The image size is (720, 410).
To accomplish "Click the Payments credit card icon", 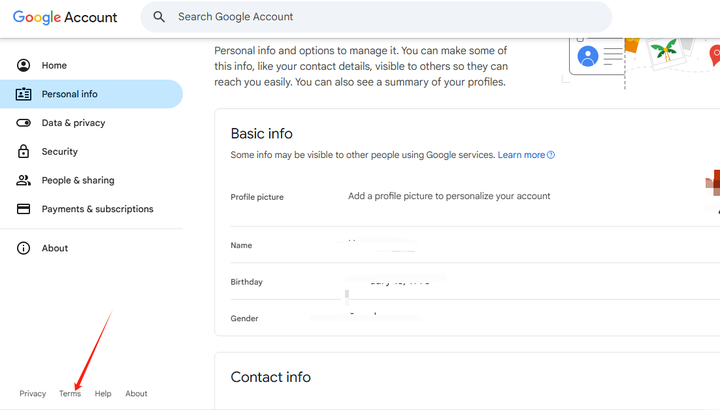I will click(x=23, y=209).
